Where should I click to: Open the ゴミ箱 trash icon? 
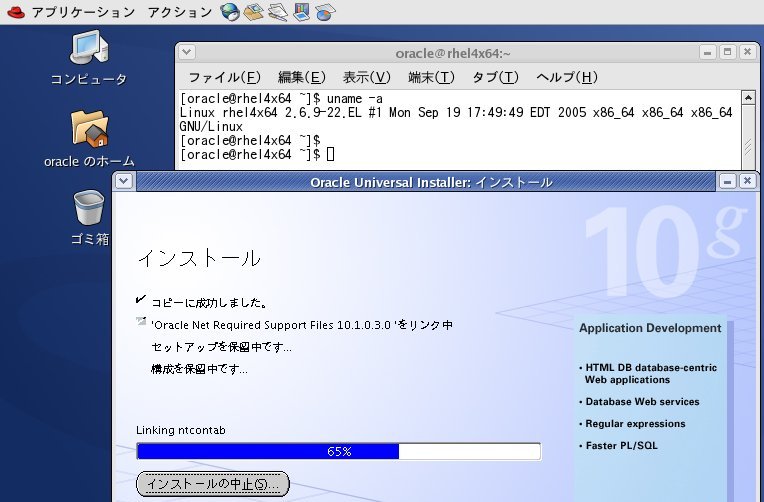coord(89,209)
